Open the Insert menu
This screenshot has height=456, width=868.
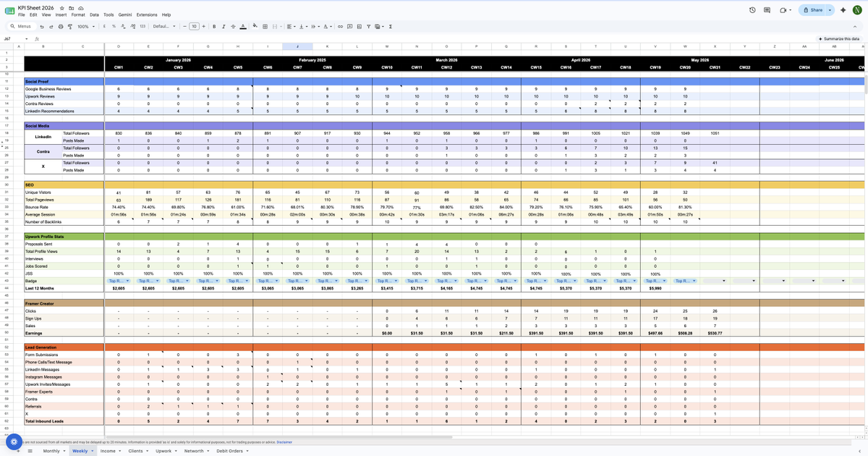(x=61, y=14)
